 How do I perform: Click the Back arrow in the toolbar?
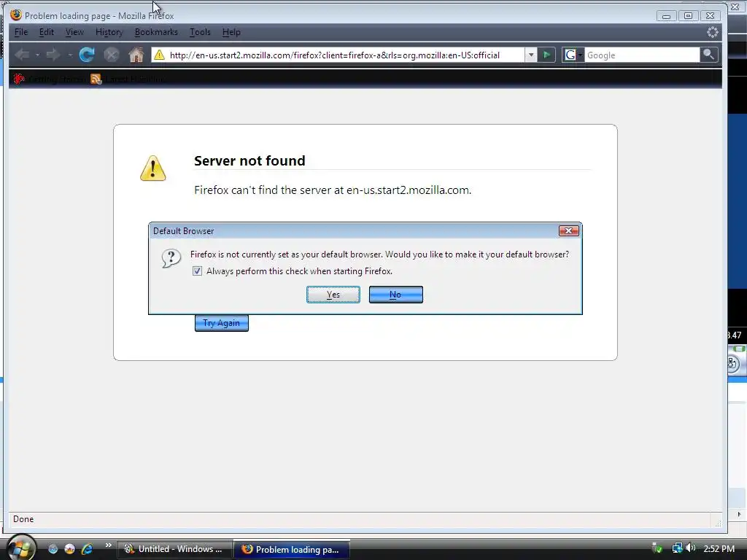coord(22,55)
